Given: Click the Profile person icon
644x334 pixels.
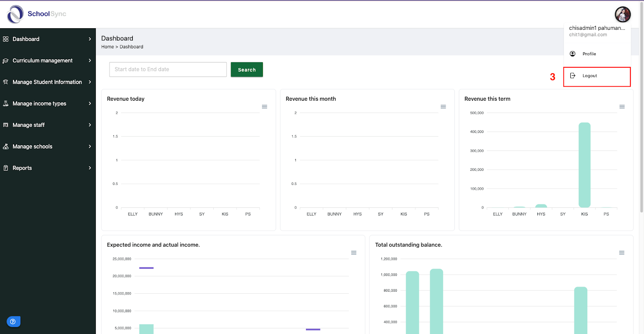Looking at the screenshot, I should click(x=573, y=54).
